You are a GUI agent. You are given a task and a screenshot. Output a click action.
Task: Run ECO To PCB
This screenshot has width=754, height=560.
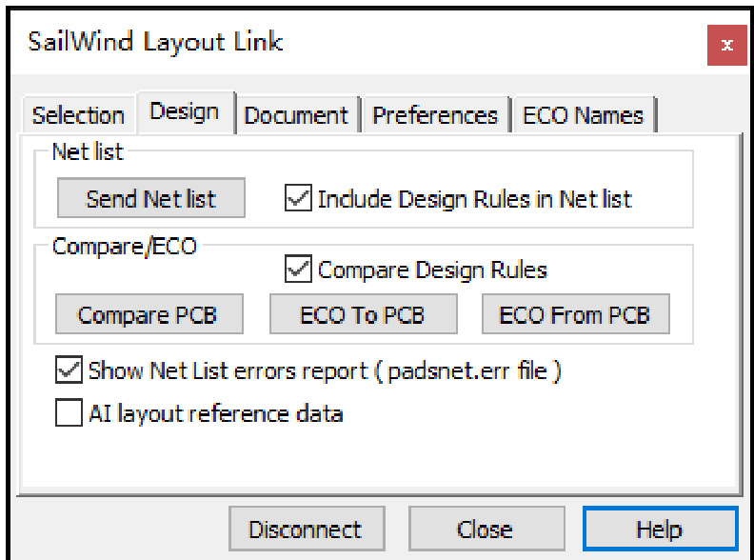(x=363, y=315)
